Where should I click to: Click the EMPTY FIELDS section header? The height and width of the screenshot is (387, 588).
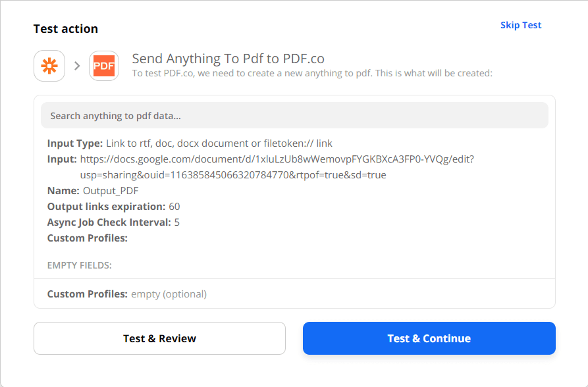point(73,265)
